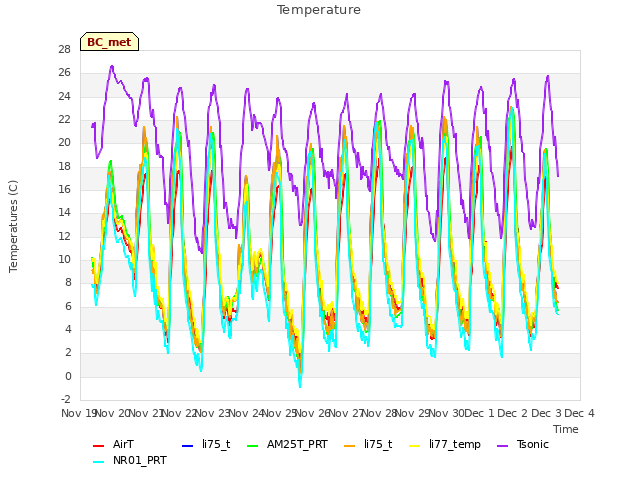Click the AM25T_PRT legend entry

point(287,444)
